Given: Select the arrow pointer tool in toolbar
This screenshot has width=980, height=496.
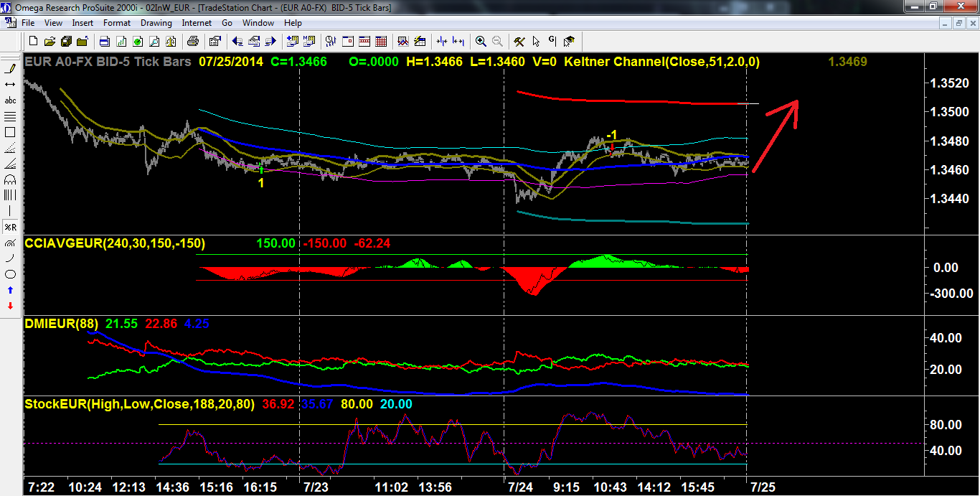Looking at the screenshot, I should click(536, 41).
